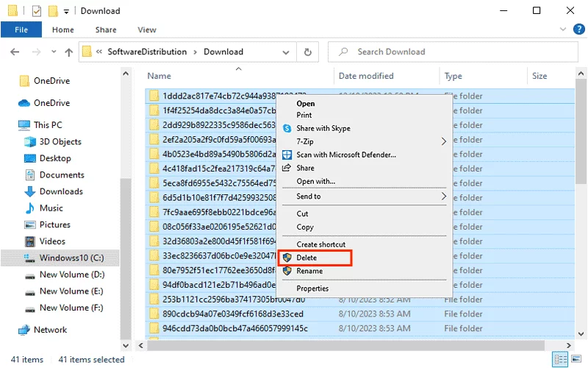Open Music in navigation pane
Image resolution: width=588 pixels, height=368 pixels.
44,208
